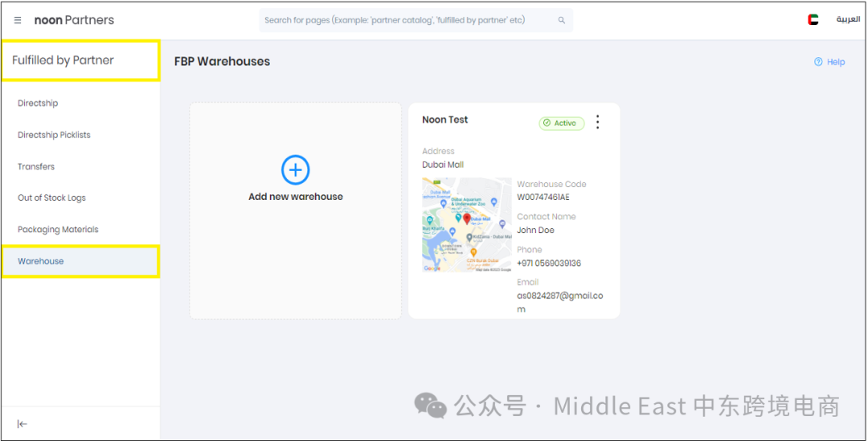Viewport: 868px width, 441px height.
Task: Switch language to العربية
Action: [x=848, y=19]
